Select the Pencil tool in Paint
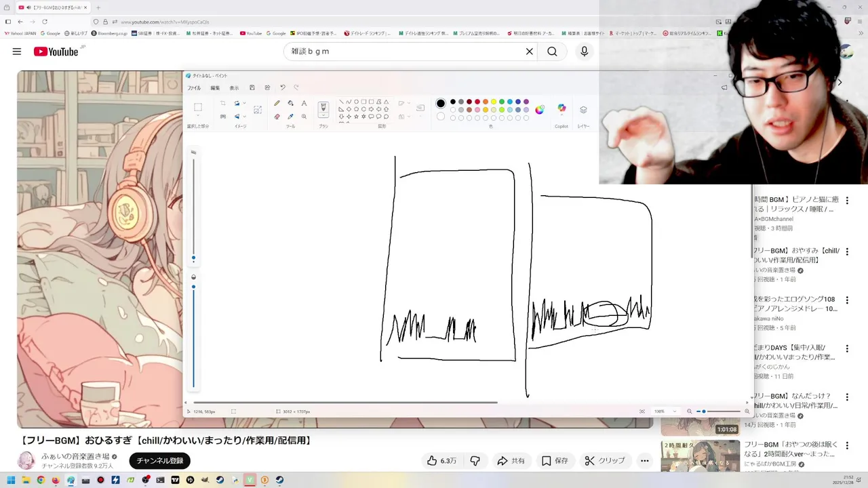The image size is (868, 488). 277,103
